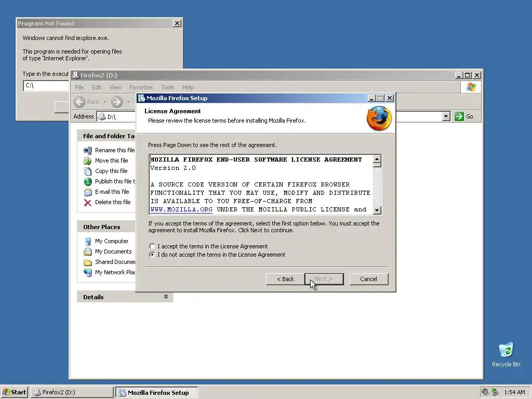The image size is (532, 399).
Task: Click the Back arrow icon in Explorer toolbar
Action: click(79, 102)
